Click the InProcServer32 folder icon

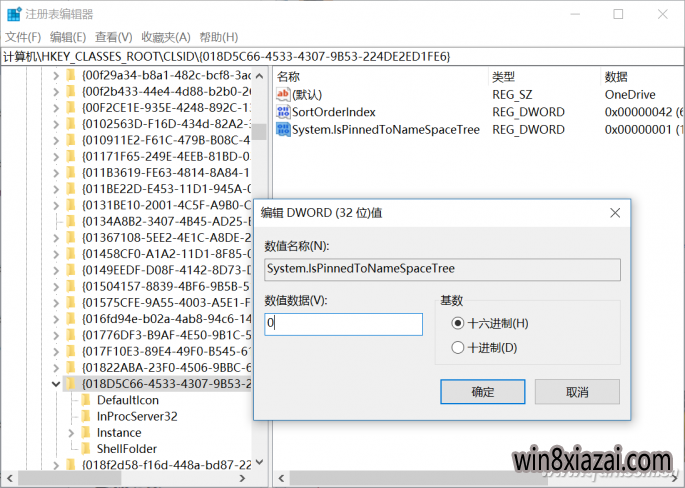point(86,416)
